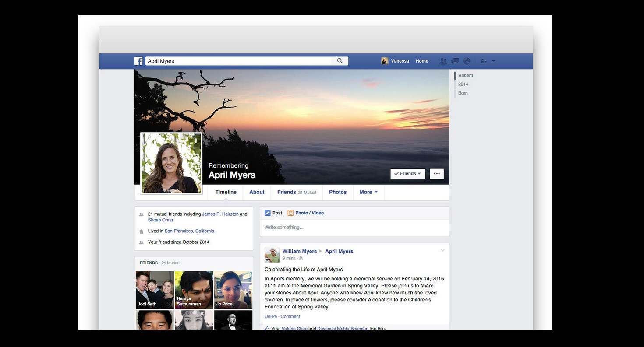Click the FRIENDS section heading

[149, 263]
